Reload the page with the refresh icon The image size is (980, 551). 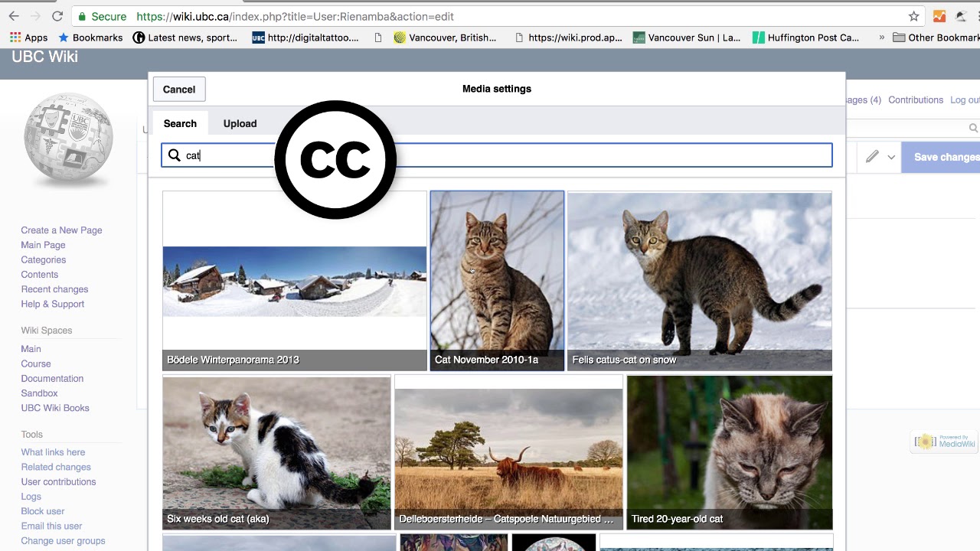(x=57, y=16)
